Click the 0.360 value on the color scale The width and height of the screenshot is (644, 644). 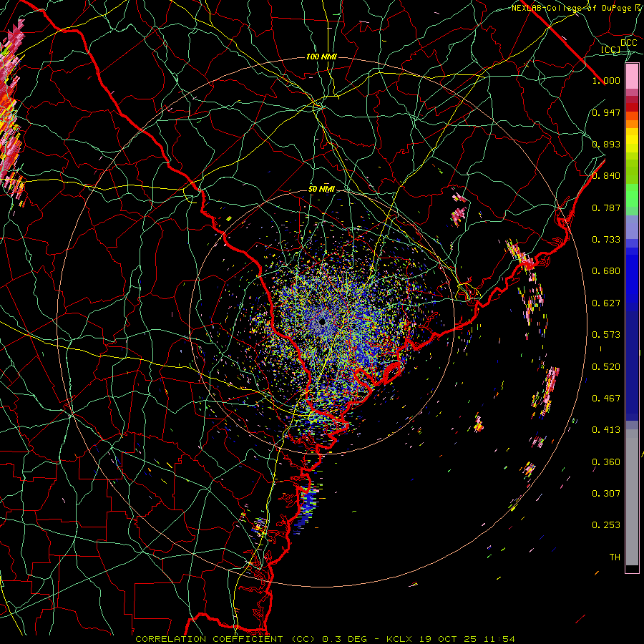(606, 462)
